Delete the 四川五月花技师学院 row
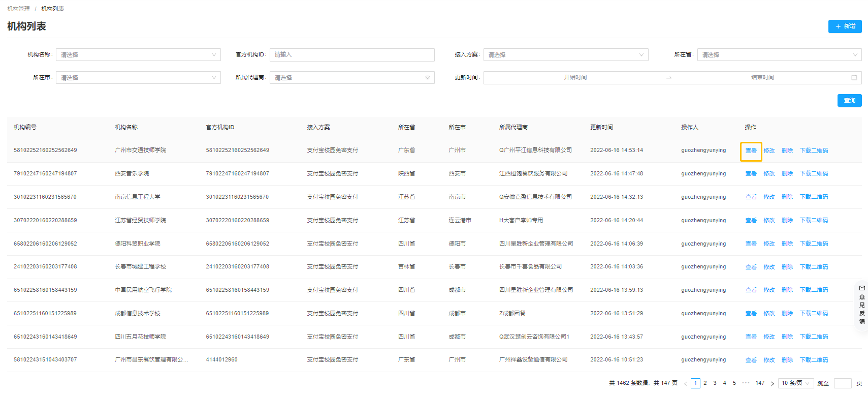 (x=787, y=337)
